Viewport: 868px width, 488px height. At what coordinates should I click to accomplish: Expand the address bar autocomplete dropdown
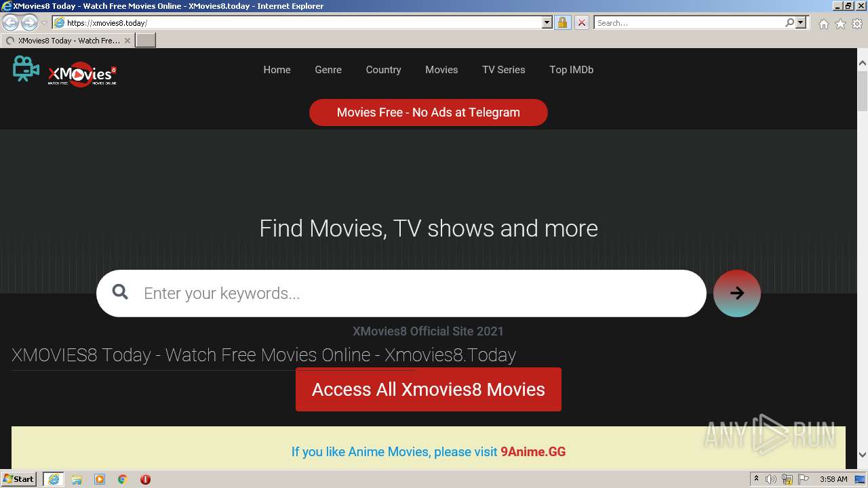[x=547, y=23]
